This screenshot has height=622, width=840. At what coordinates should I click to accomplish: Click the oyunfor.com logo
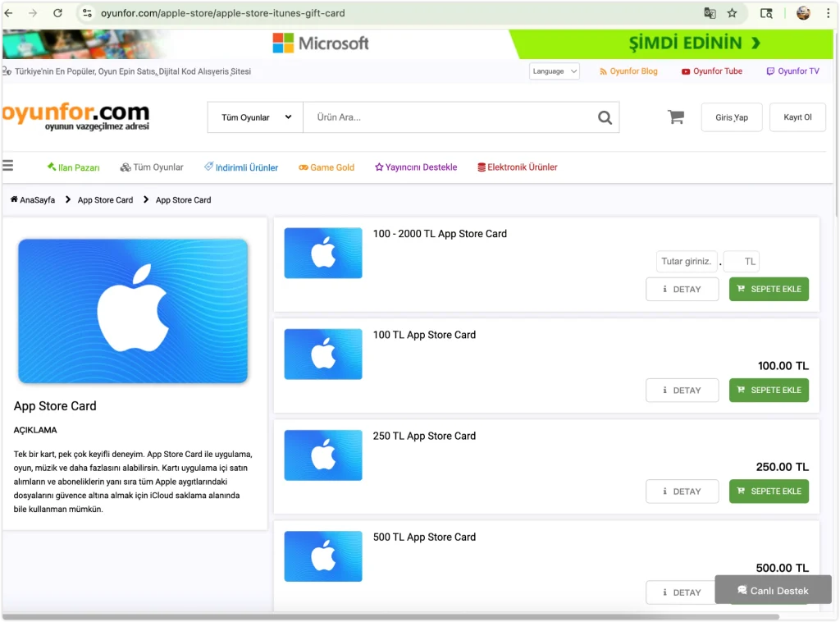coord(76,117)
